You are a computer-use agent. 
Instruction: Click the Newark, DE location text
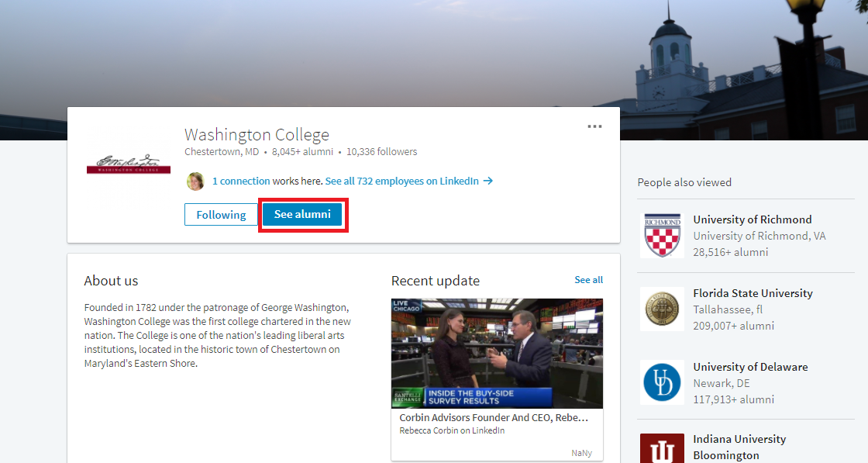click(722, 383)
